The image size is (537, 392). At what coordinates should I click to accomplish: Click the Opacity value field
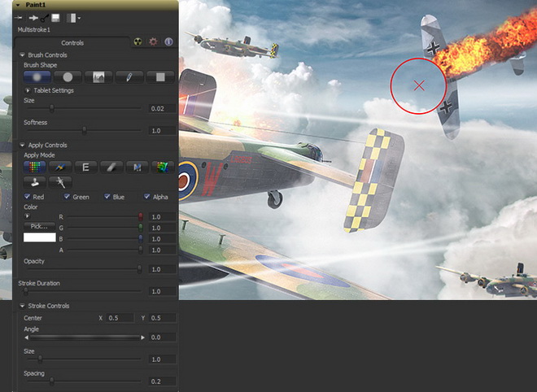click(163, 269)
